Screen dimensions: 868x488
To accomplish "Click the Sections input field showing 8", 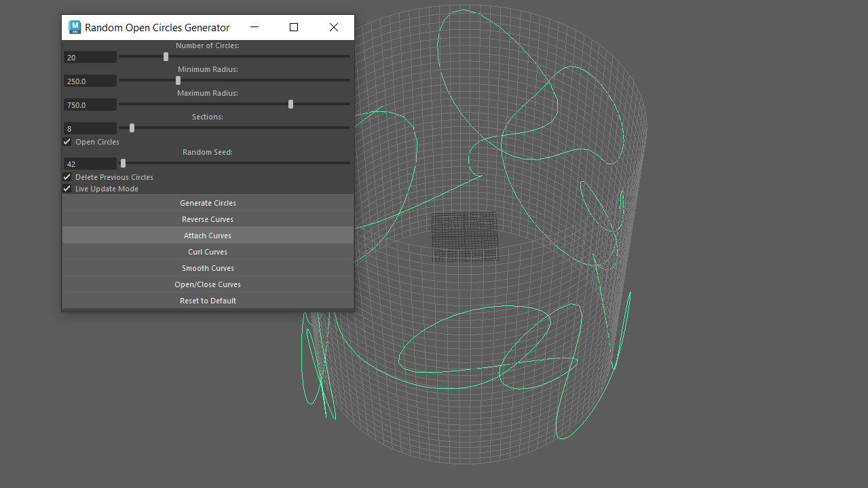I will coord(90,128).
